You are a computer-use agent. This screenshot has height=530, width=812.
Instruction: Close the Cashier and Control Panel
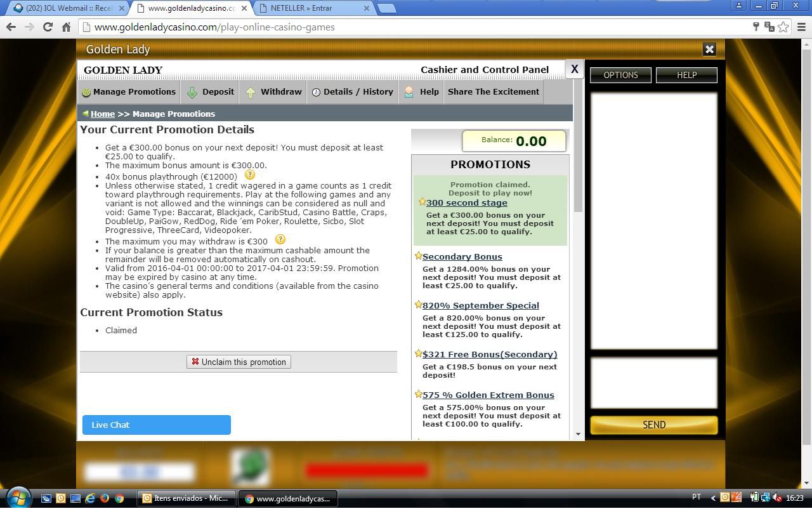point(574,69)
